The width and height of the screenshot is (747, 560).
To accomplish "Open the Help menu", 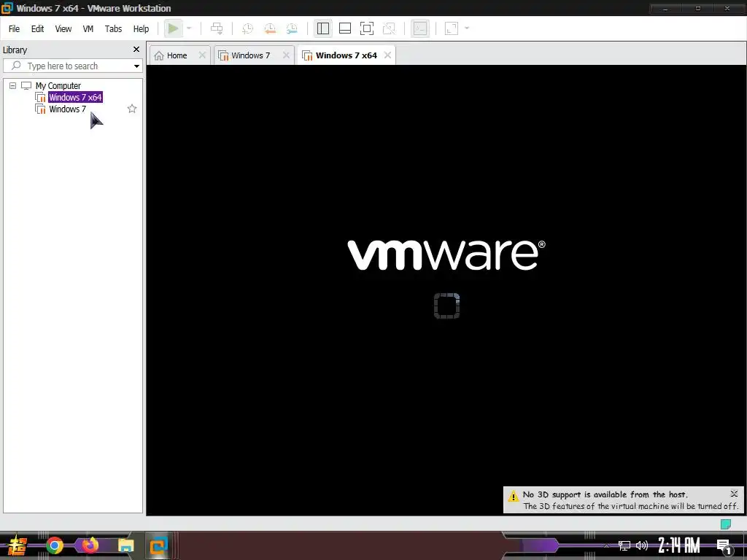I will (x=141, y=29).
